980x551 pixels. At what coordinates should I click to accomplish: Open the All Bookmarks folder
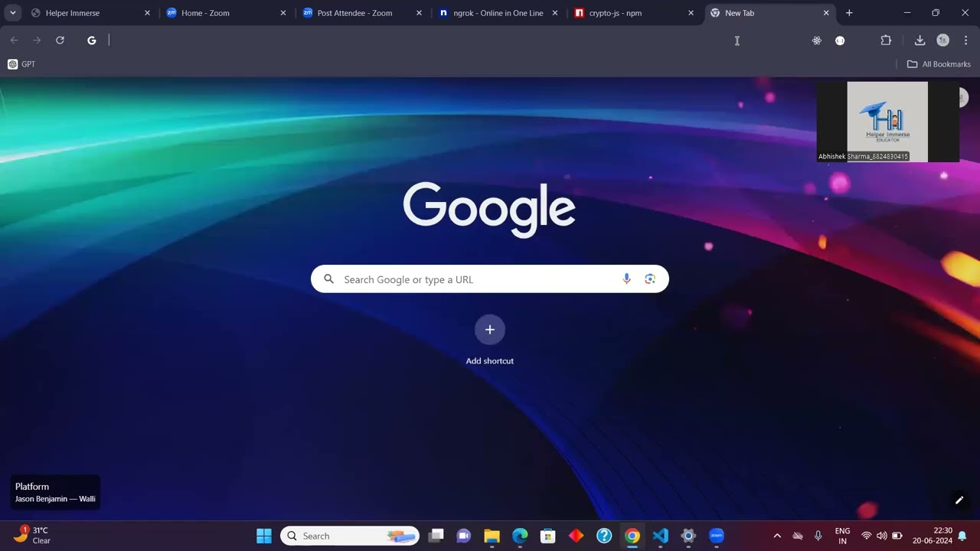pos(939,64)
